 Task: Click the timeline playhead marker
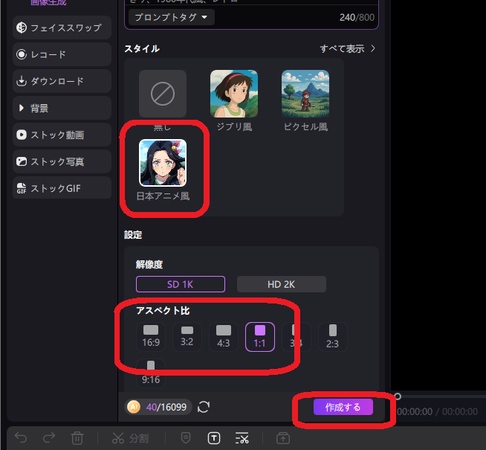tap(398, 396)
